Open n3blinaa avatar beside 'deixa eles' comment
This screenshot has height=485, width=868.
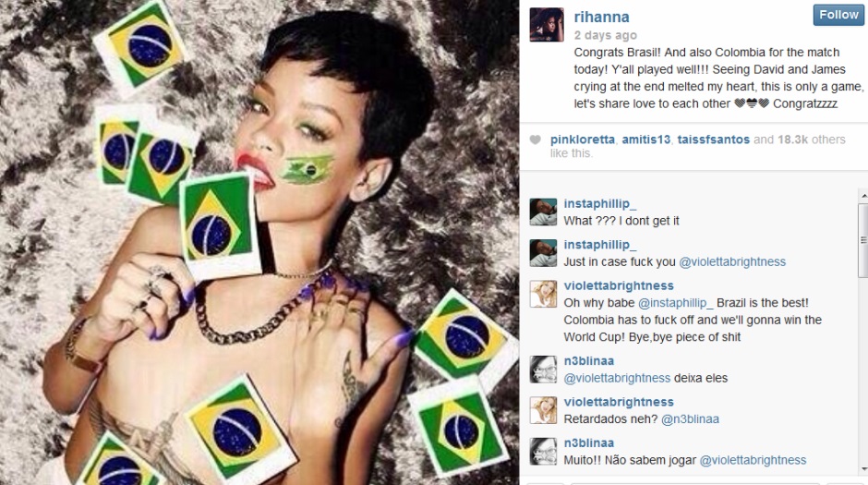point(543,370)
